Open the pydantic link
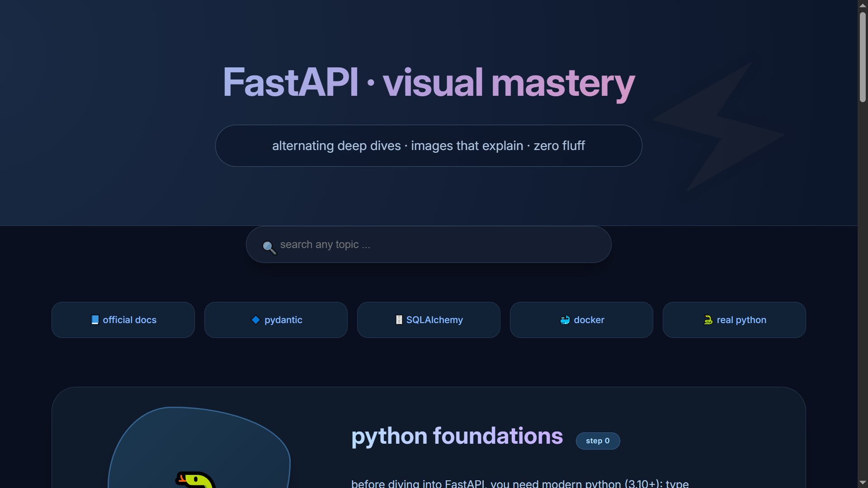This screenshot has height=488, width=868. tap(276, 320)
